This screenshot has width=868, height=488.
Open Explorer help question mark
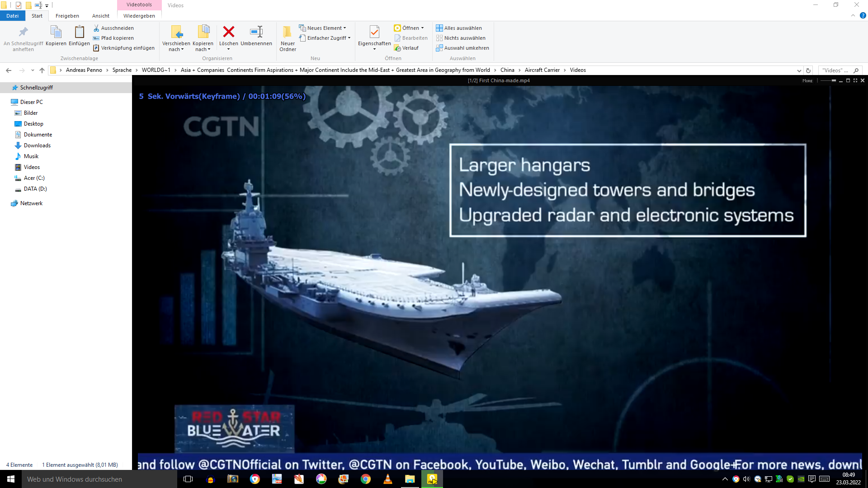(863, 15)
